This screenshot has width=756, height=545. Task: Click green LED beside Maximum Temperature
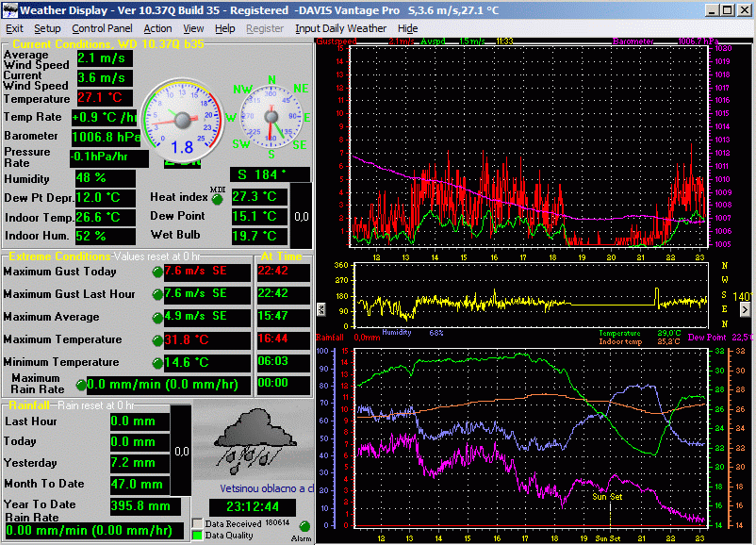(x=156, y=340)
